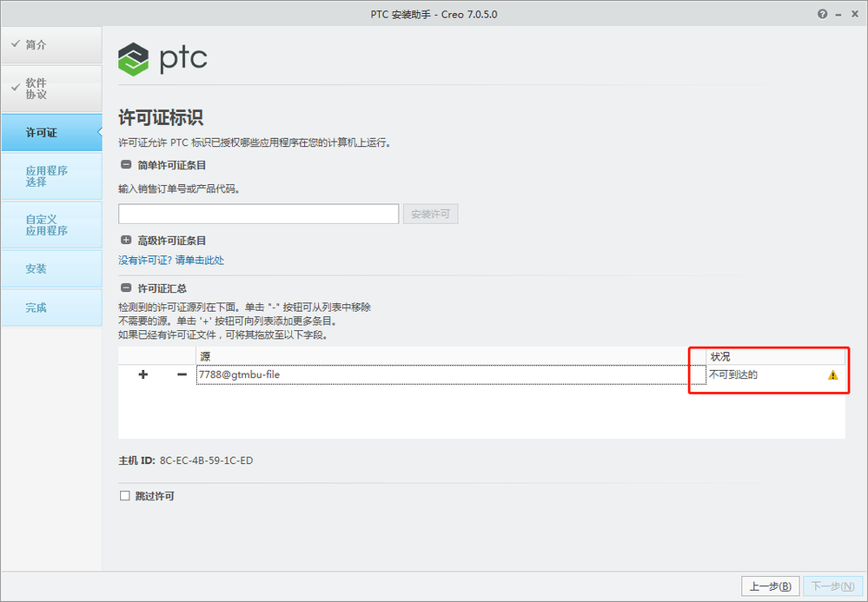The image size is (868, 602).
Task: Open the 安装 step
Action: tap(51, 269)
